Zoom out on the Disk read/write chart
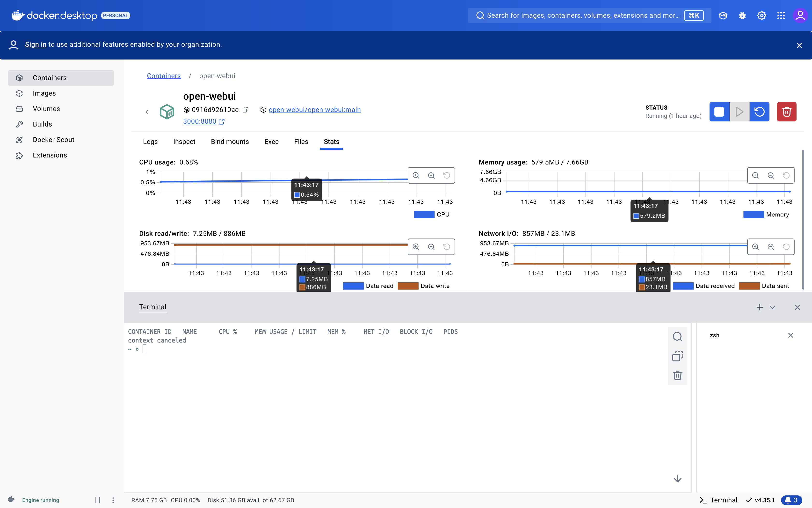This screenshot has width=812, height=508. click(432, 247)
